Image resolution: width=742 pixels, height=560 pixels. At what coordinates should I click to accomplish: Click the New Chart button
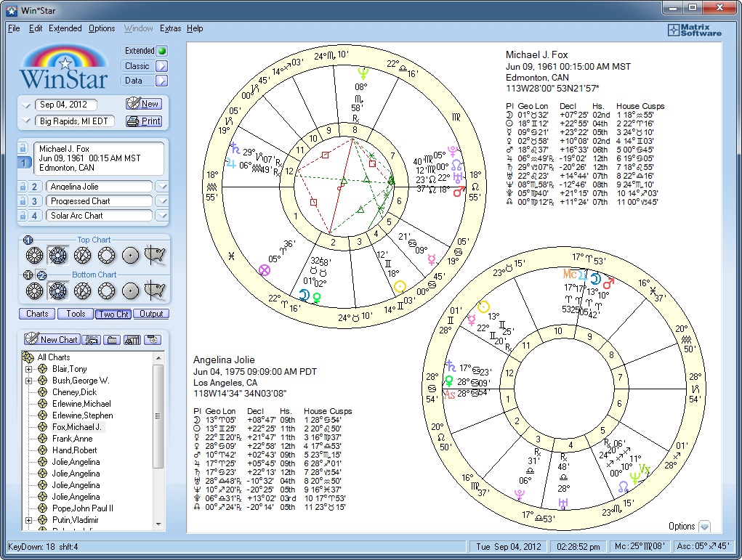(x=52, y=339)
